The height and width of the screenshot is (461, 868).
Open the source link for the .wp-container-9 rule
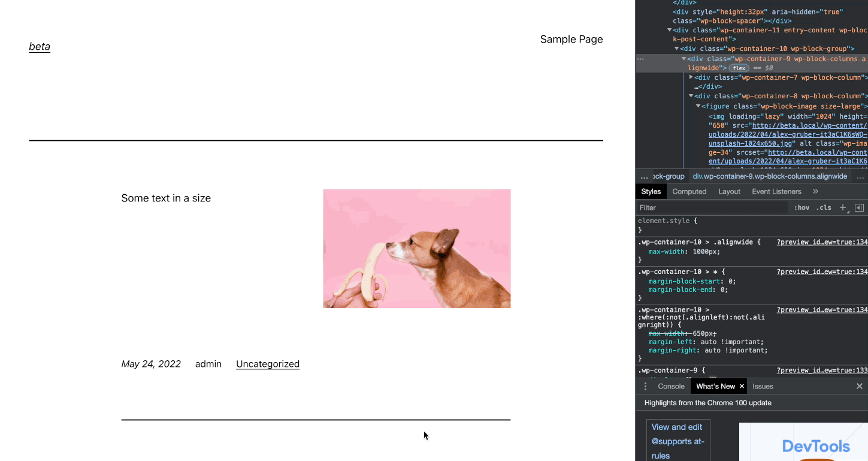coord(822,370)
